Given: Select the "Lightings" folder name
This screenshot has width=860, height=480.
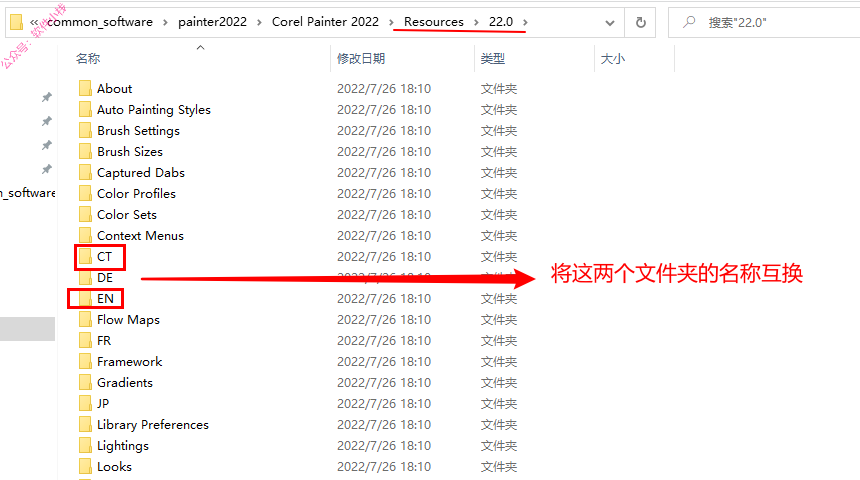Looking at the screenshot, I should (123, 446).
